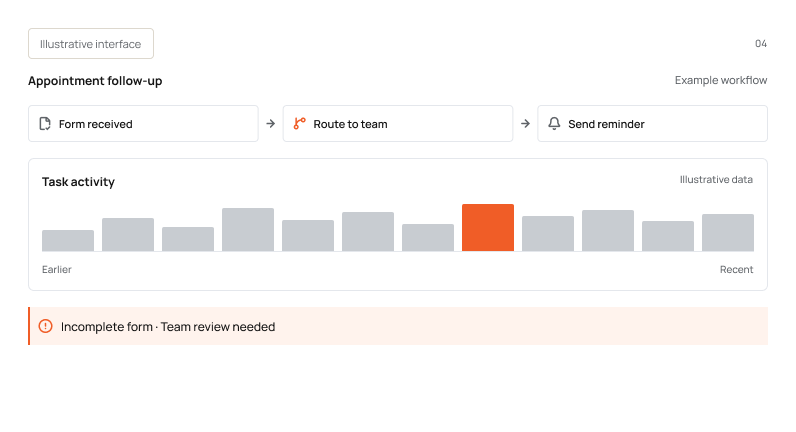Click the page number 04
This screenshot has width=796, height=432.
coord(761,44)
